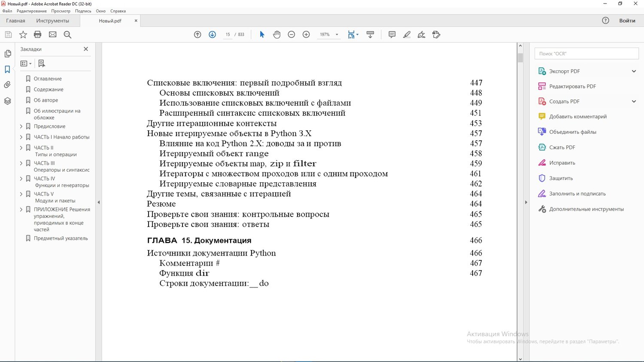This screenshot has height=362, width=644.
Task: Add a sticky note comment
Action: click(x=392, y=35)
